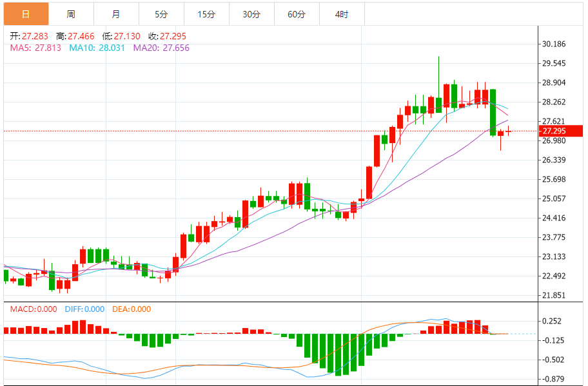The image size is (588, 386).
Task: Click the 25.698 price axis label
Action: click(x=554, y=179)
